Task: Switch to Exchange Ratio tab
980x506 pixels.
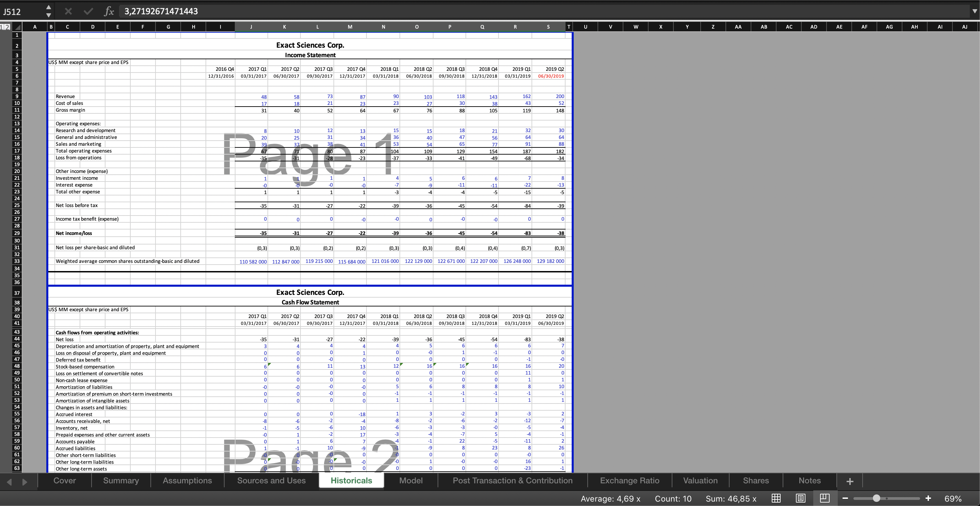Action: pos(630,480)
